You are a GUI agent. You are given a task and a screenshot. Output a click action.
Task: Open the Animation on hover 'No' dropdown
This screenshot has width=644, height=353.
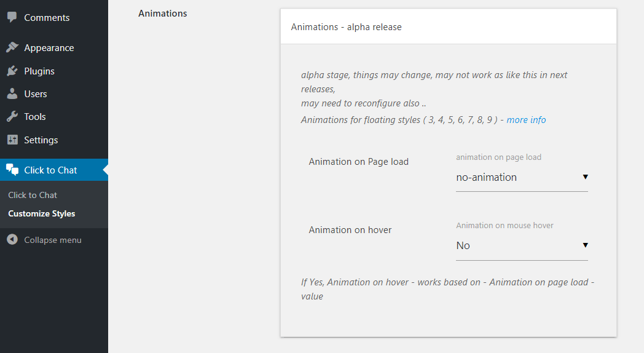pyautogui.click(x=522, y=246)
